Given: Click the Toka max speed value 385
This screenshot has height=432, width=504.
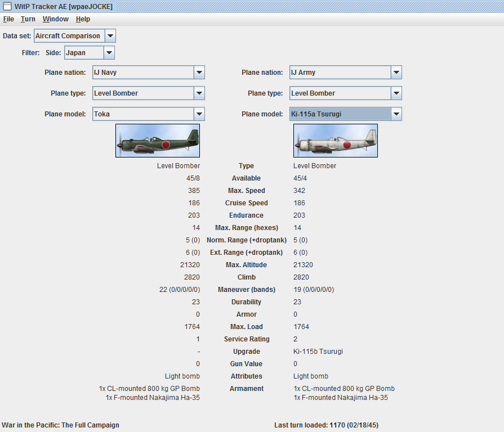Looking at the screenshot, I should click(x=194, y=191).
